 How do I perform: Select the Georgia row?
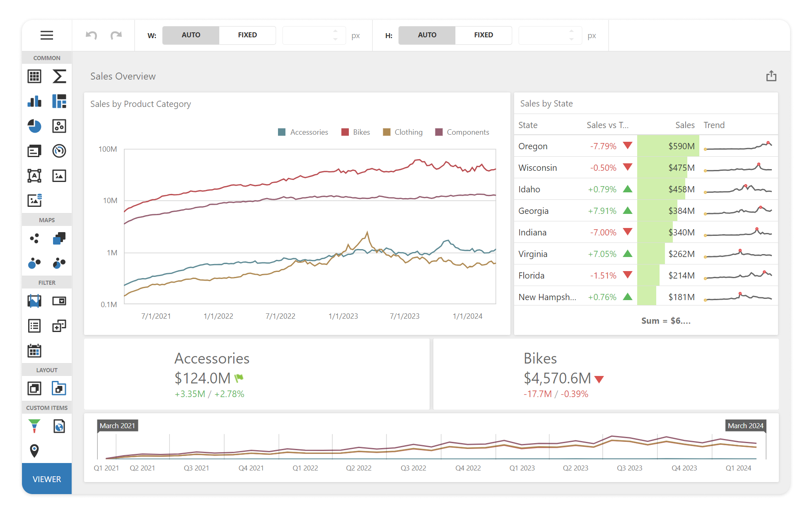pos(646,211)
